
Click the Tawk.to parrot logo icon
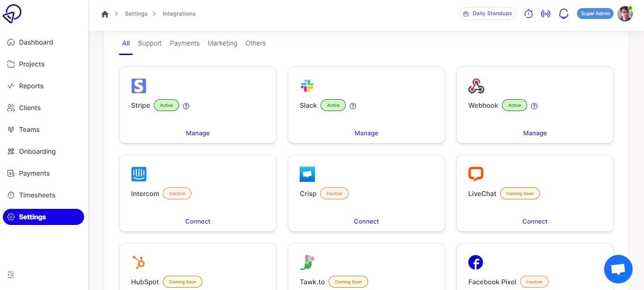[x=307, y=262]
